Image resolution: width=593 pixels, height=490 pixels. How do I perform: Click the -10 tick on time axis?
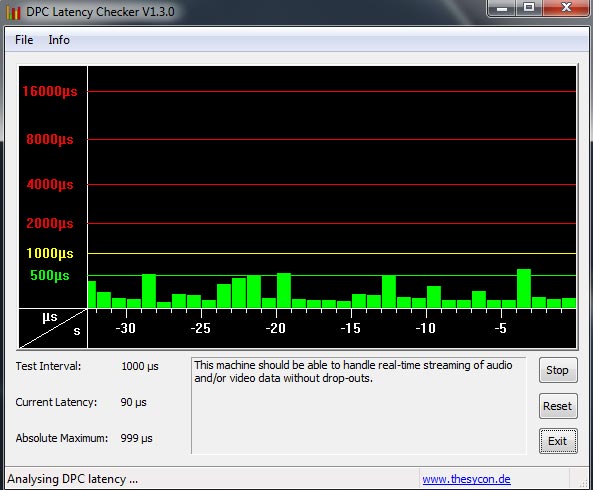(425, 328)
